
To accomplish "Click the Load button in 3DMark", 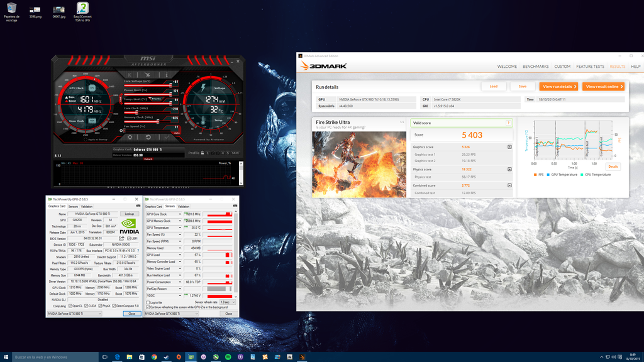I will 493,87.
